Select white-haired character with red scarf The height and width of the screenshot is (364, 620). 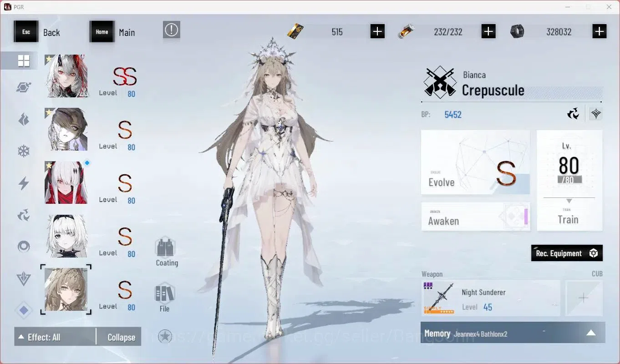tap(66, 182)
